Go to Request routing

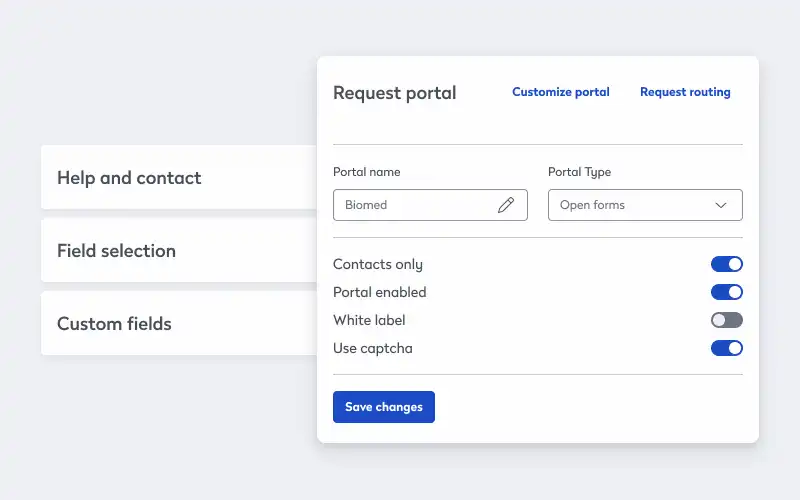[685, 92]
